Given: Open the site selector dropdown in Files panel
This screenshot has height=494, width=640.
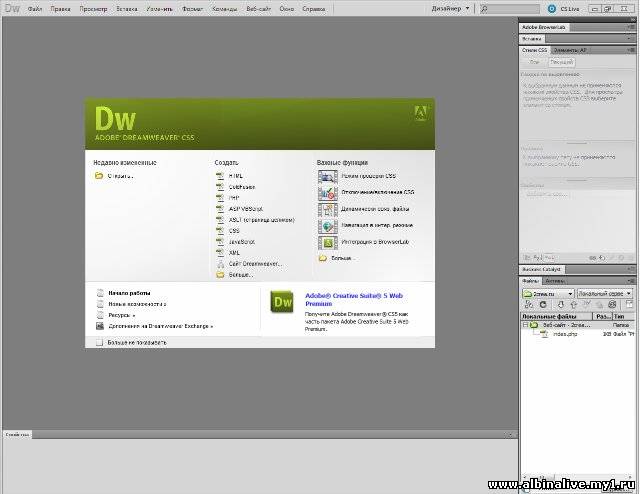Looking at the screenshot, I should point(549,294).
